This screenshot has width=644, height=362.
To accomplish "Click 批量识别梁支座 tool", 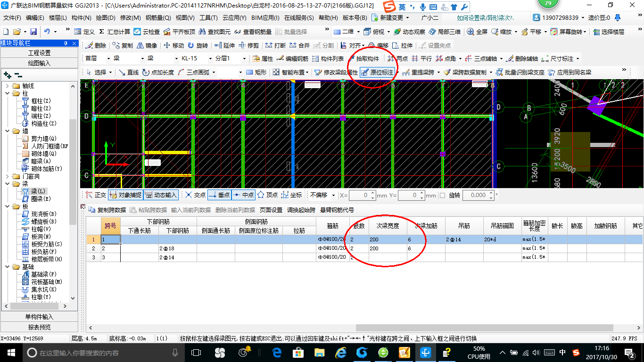I will click(520, 72).
